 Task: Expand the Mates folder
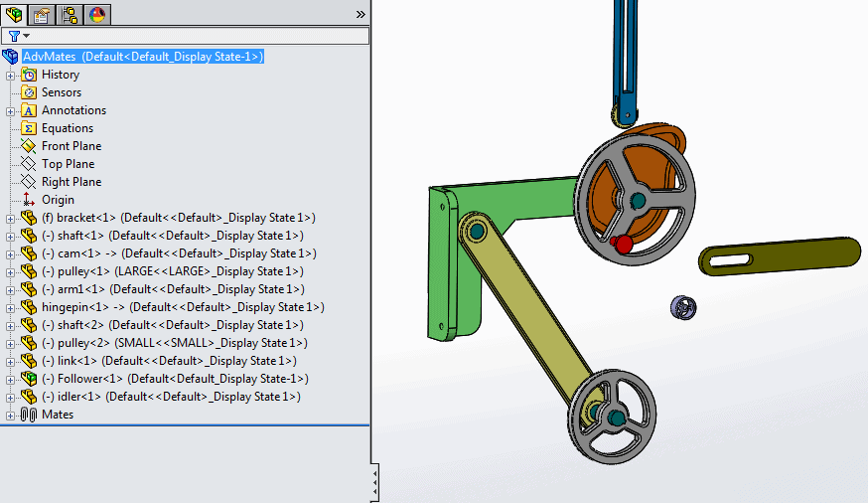[11, 415]
